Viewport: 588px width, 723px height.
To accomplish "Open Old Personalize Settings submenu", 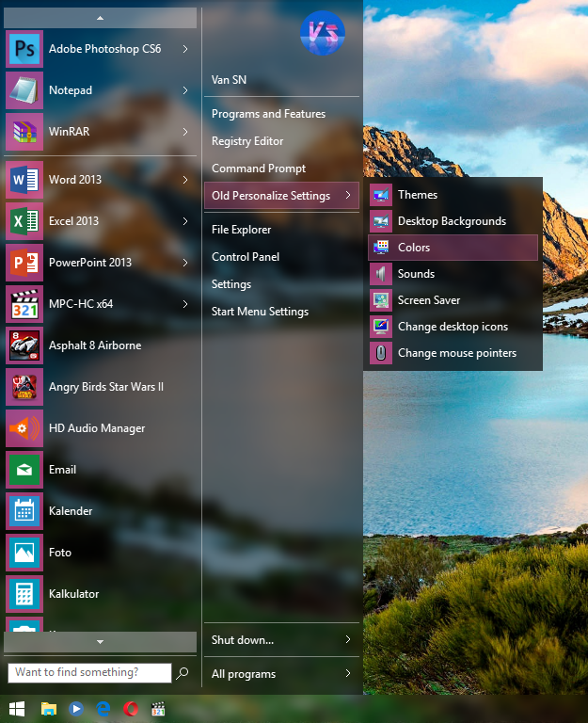I will 281,196.
